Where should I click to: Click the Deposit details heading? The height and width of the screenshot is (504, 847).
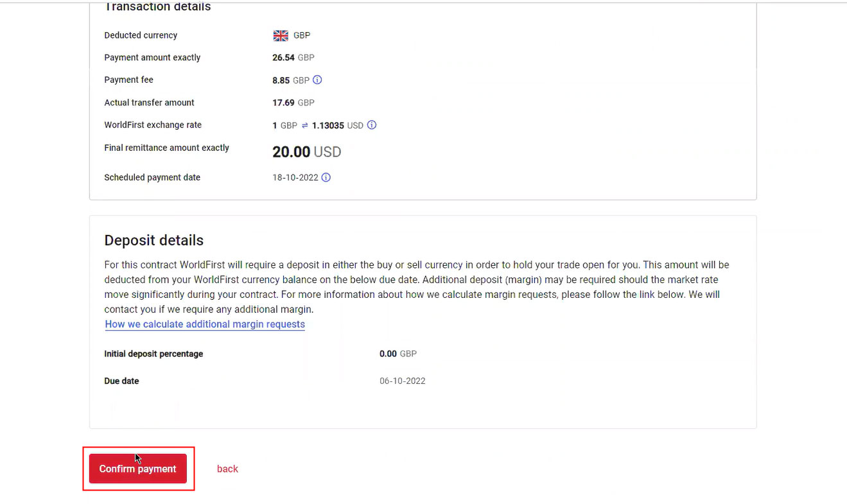click(x=153, y=240)
